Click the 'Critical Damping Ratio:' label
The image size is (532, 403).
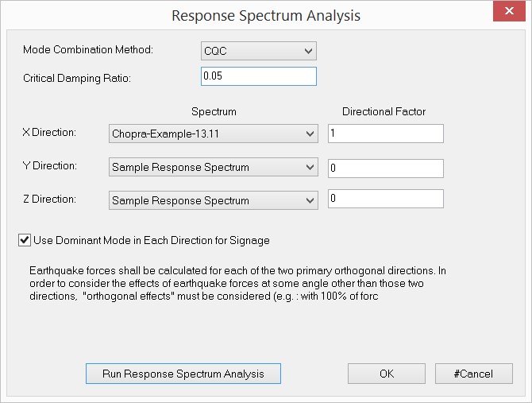[x=77, y=78]
